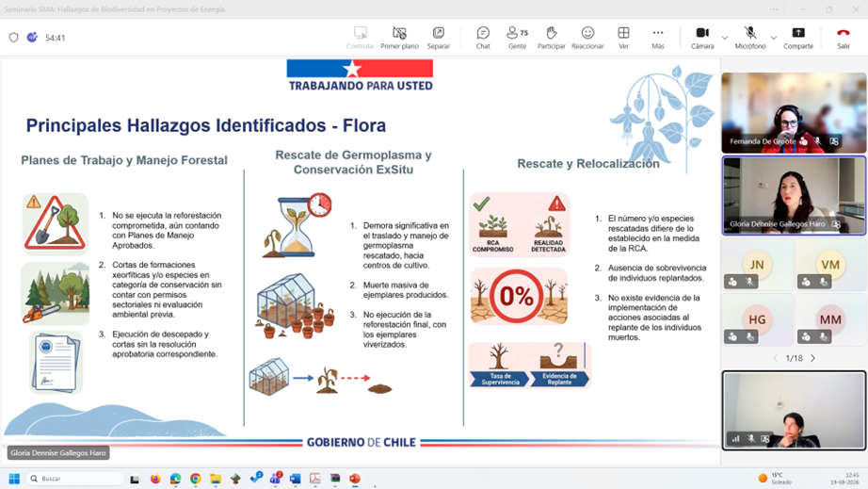Select Gloria Dennise Gallegos Haro video tile
The image size is (868, 489).
[794, 195]
